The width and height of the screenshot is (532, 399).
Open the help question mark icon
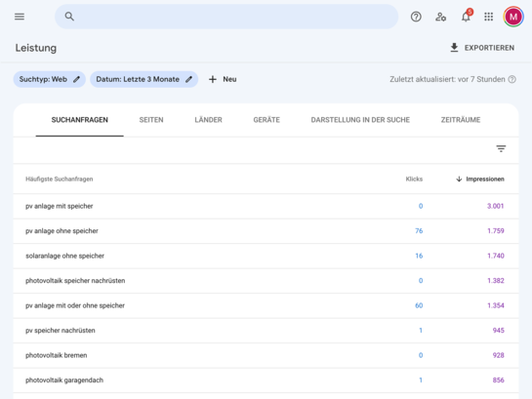tap(416, 17)
